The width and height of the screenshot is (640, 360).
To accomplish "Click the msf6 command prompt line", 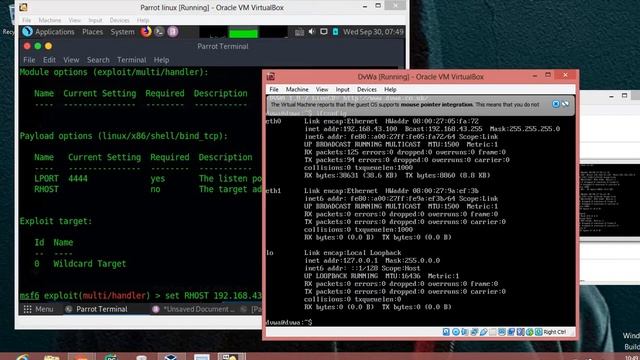I will pos(140,296).
